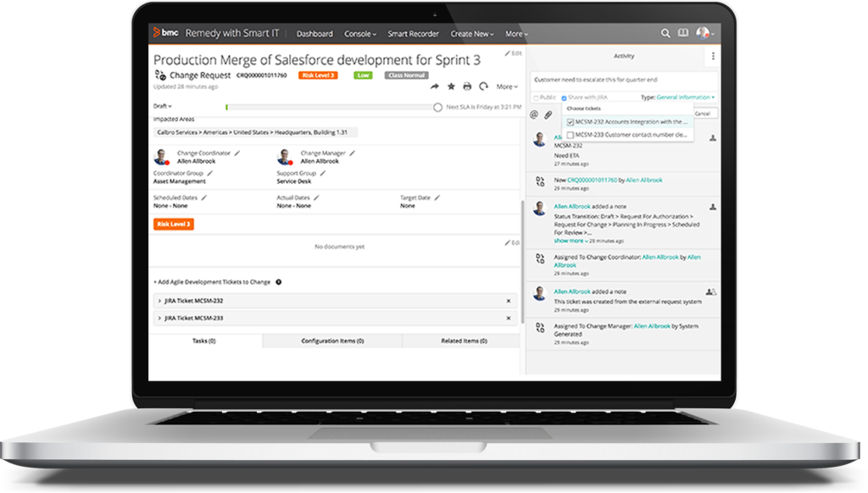
Task: Uncheck MCSM-232 Accounts Integration ticket
Action: (x=570, y=122)
